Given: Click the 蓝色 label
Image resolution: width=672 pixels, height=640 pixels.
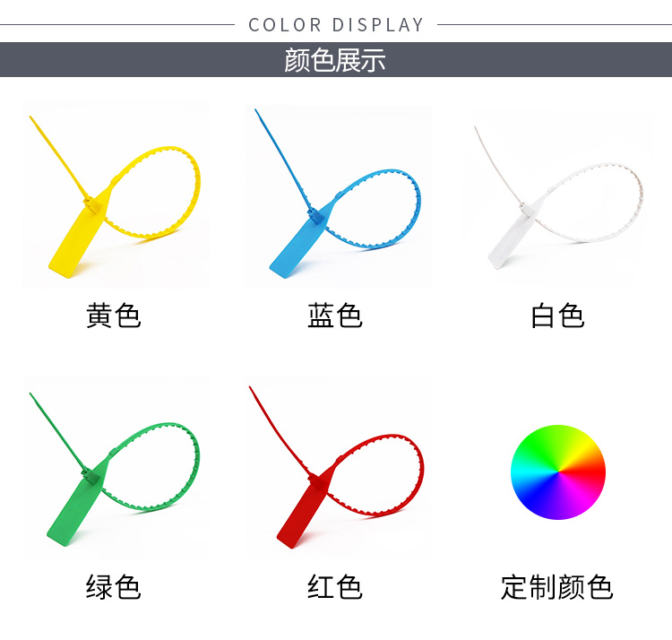Looking at the screenshot, I should 335,316.
